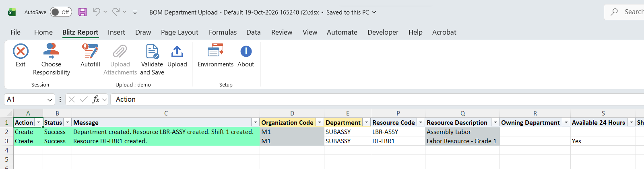Select the cell 'Assembly Labor'
The width and height of the screenshot is (644, 169).
(x=462, y=132)
